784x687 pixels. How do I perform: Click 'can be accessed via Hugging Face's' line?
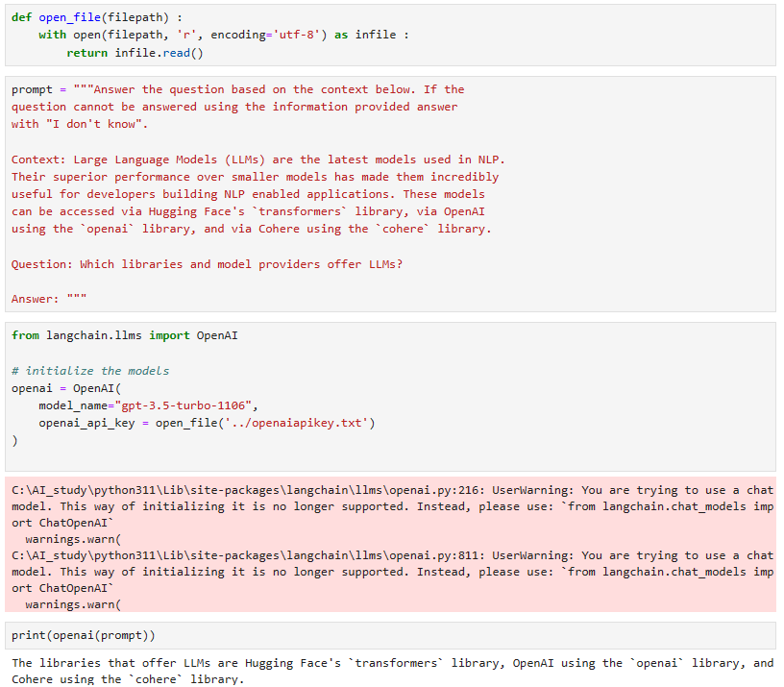tap(248, 211)
